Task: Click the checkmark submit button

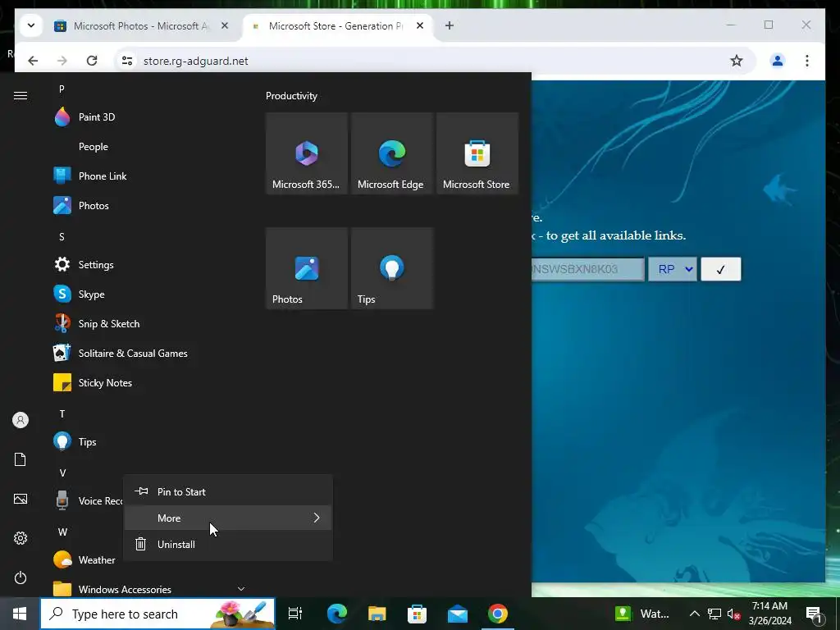Action: tap(721, 269)
